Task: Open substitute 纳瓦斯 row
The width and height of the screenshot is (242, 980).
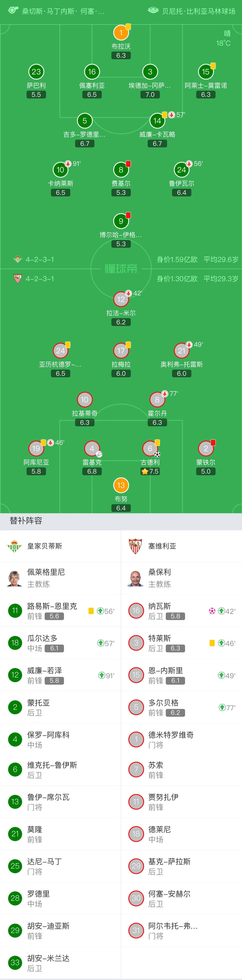Action: [x=182, y=611]
